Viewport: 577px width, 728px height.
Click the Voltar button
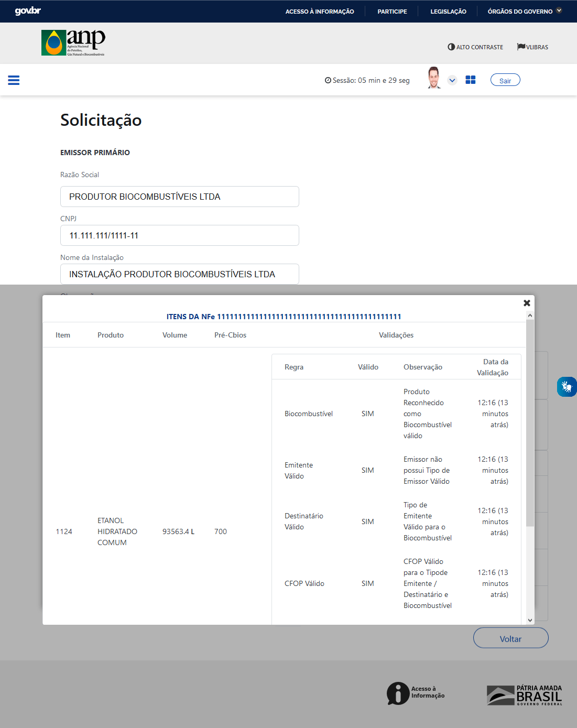coord(510,638)
